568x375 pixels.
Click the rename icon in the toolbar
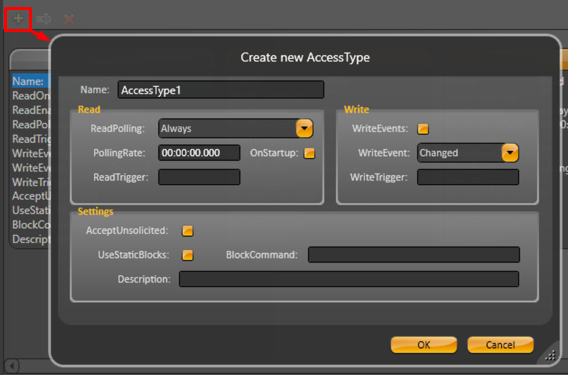click(43, 19)
